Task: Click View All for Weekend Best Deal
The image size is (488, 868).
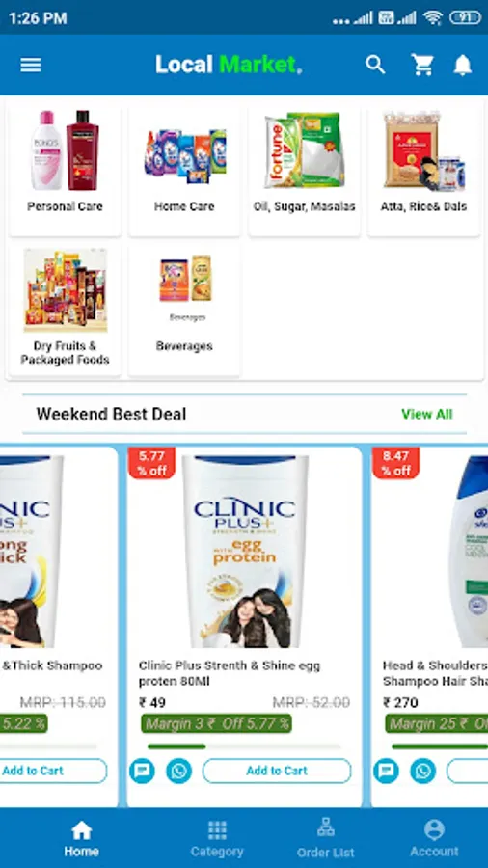Action: [426, 414]
